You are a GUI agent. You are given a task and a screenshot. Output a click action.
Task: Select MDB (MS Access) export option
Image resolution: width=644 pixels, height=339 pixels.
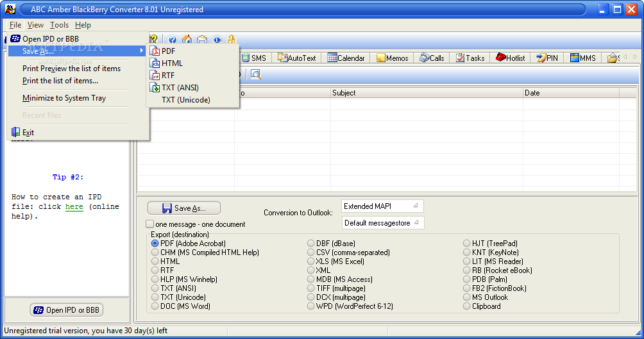(x=311, y=279)
